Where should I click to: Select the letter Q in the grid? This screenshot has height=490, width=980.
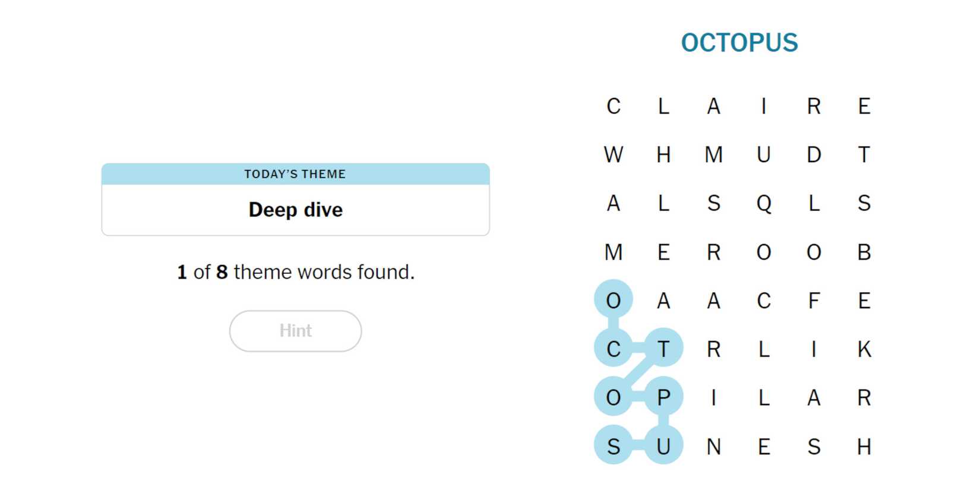764,204
